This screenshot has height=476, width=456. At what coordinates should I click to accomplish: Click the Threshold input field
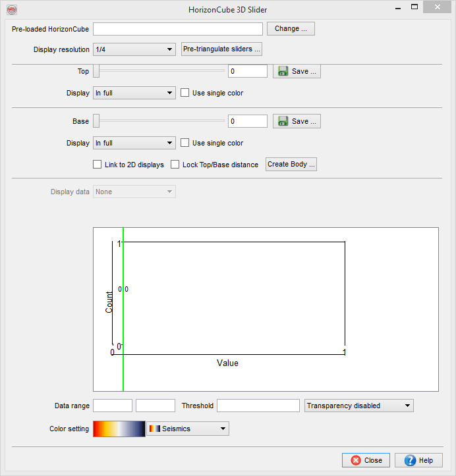pyautogui.click(x=258, y=406)
